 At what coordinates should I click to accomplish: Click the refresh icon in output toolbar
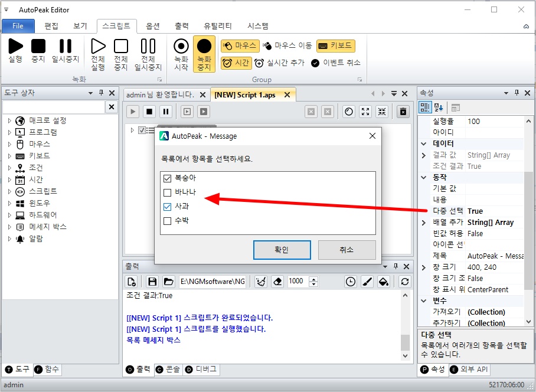[x=405, y=282]
